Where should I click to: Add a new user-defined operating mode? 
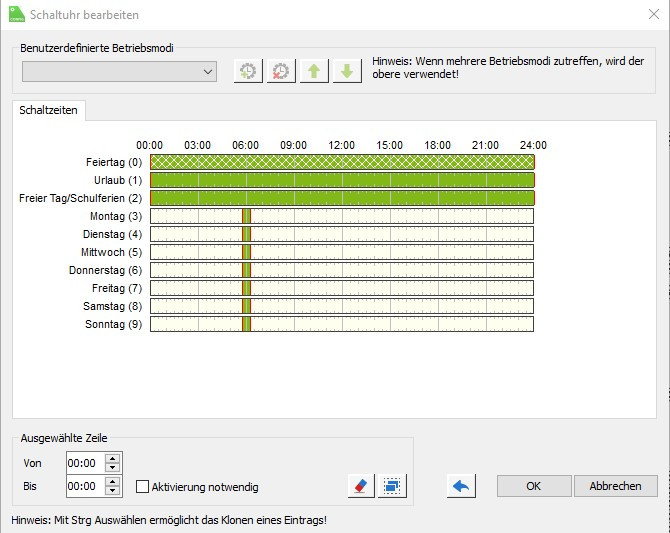point(248,71)
